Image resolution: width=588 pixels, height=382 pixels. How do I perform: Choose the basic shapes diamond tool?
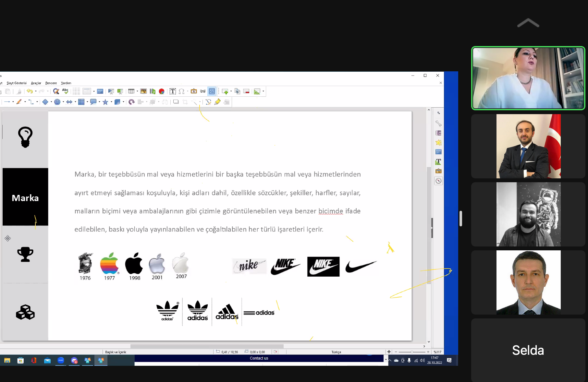(45, 102)
